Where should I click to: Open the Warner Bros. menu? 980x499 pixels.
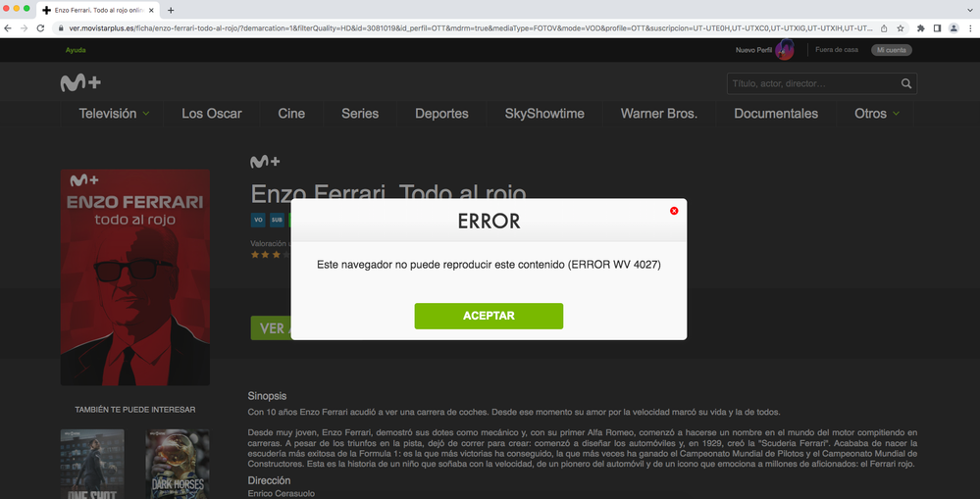[x=659, y=114]
